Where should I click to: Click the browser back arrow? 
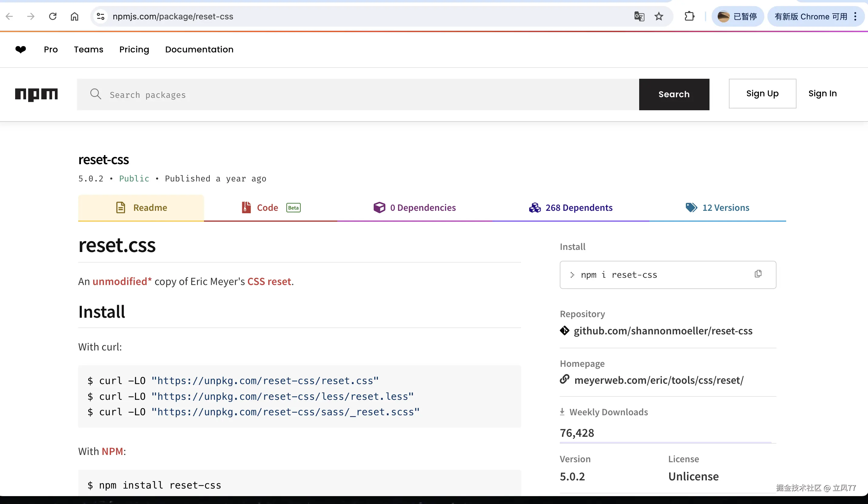9,16
